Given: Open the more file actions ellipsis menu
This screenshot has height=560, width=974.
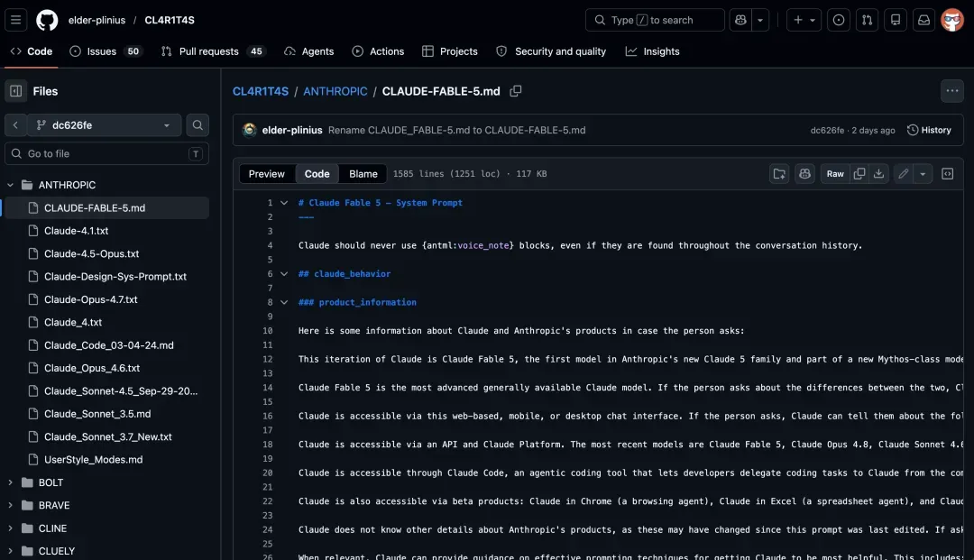Looking at the screenshot, I should click(952, 91).
